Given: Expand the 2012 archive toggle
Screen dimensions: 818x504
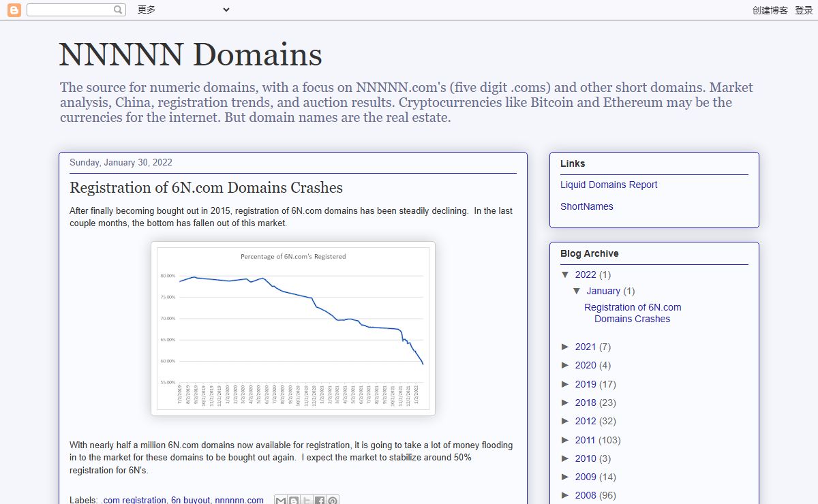Looking at the screenshot, I should [565, 421].
